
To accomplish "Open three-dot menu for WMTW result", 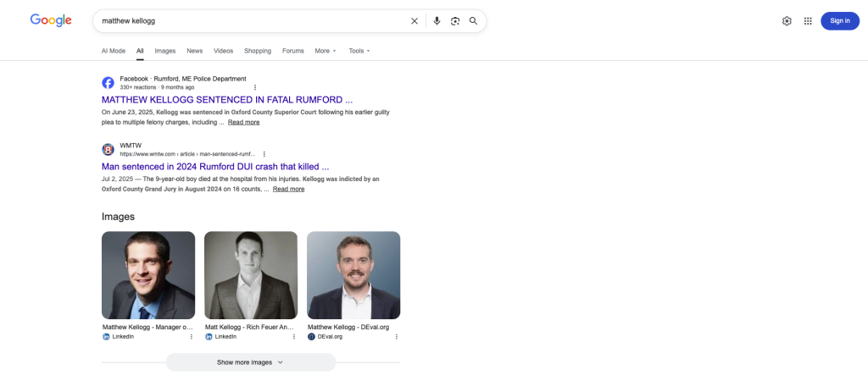I will (264, 154).
